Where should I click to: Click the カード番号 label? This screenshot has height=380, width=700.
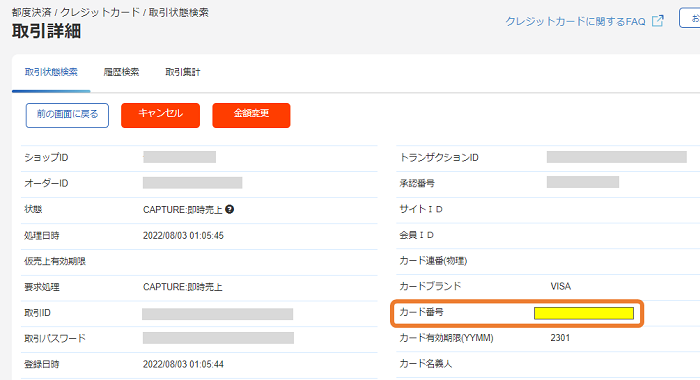421,312
